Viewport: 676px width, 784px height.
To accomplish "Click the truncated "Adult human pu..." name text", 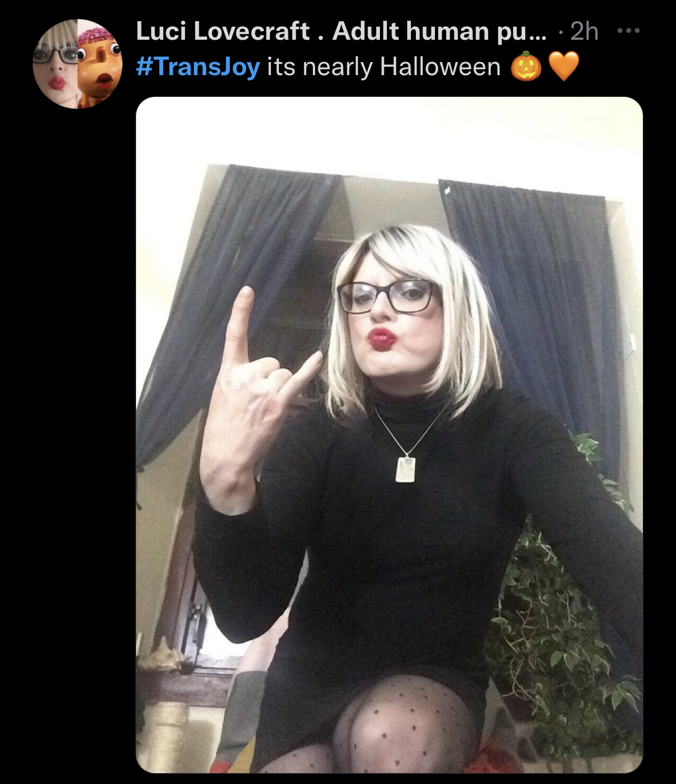I will point(440,31).
